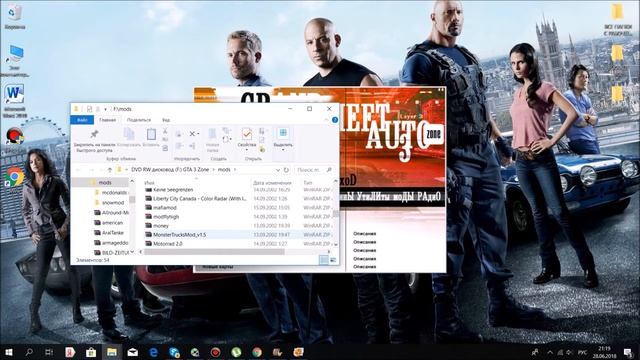The height and width of the screenshot is (360, 640).
Task: Switch to large icons view in status bar
Action: point(333,260)
